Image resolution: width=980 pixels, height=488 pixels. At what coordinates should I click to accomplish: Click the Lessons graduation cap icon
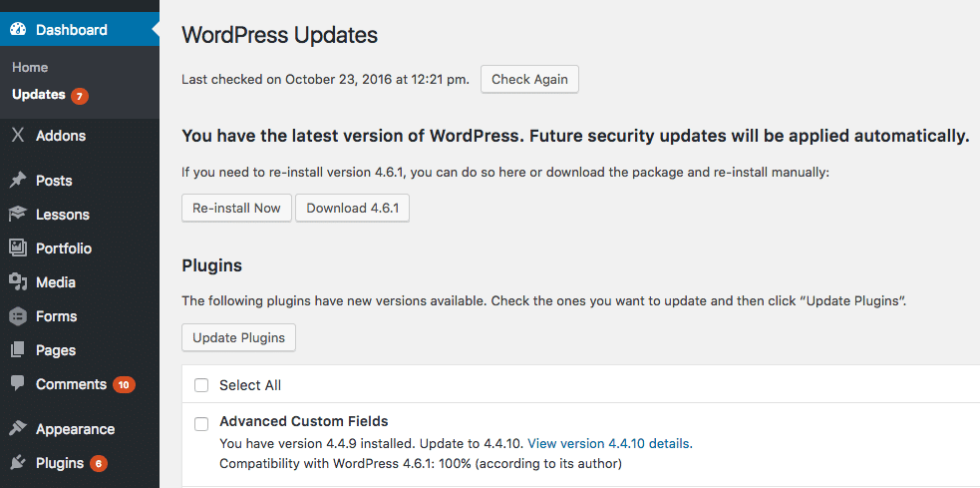(18, 215)
